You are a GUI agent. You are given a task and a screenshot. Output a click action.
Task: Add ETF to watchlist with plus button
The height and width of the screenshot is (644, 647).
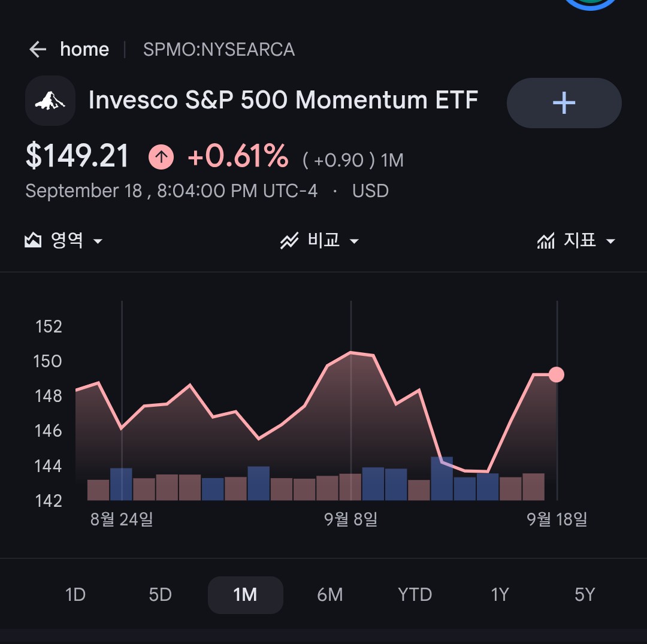[x=564, y=102]
